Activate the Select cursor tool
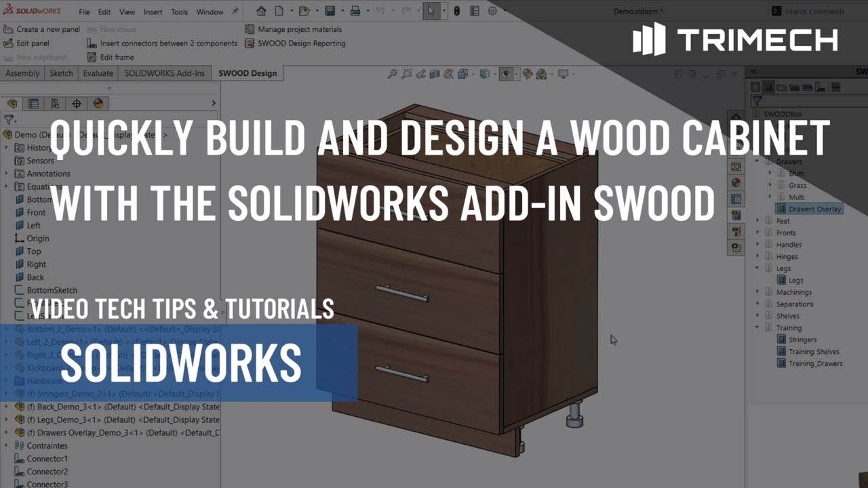Viewport: 868px width, 488px height. (x=431, y=11)
